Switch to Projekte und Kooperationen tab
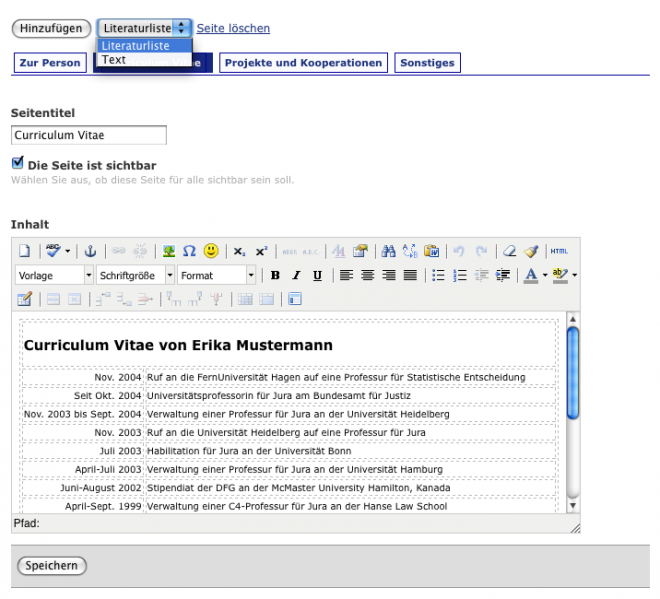 [303, 63]
